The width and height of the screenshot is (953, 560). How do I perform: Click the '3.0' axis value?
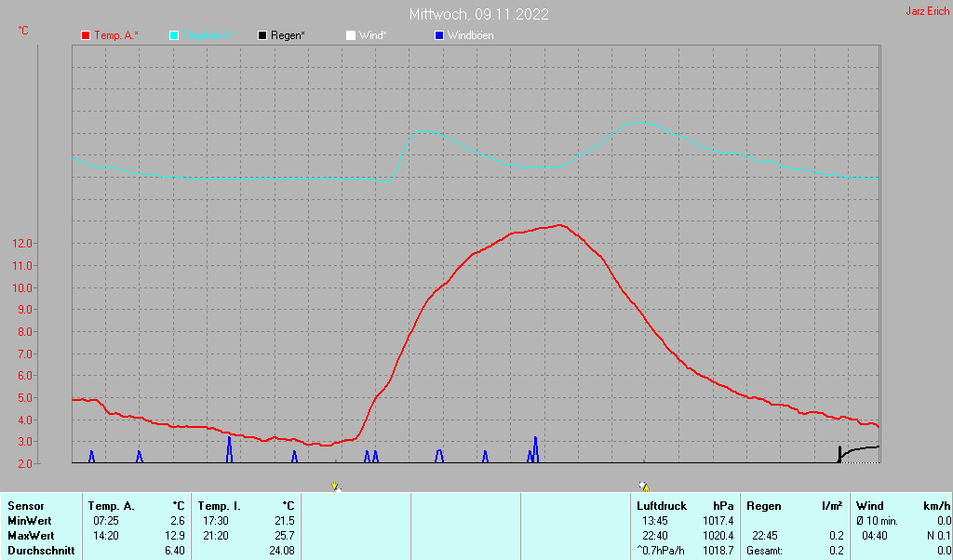[24, 442]
